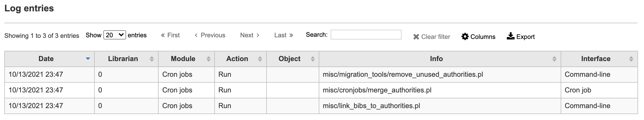Click the Columns gear icon

[x=465, y=36]
